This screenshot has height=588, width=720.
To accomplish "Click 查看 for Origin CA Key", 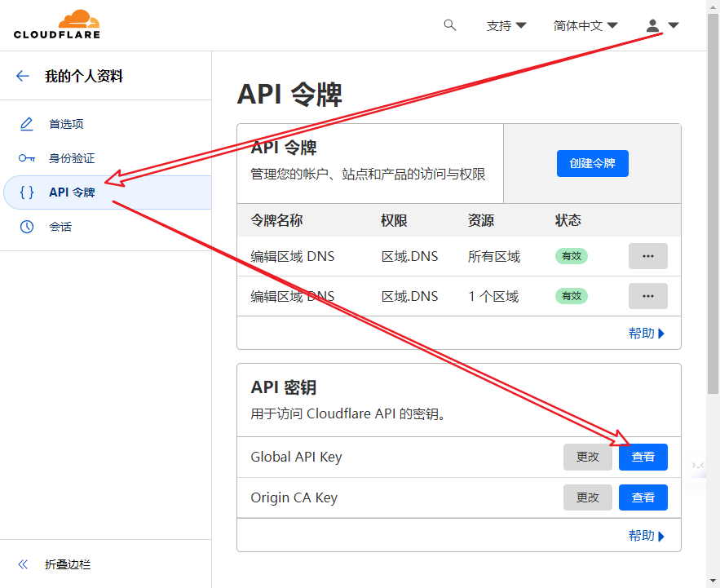I will [x=643, y=497].
